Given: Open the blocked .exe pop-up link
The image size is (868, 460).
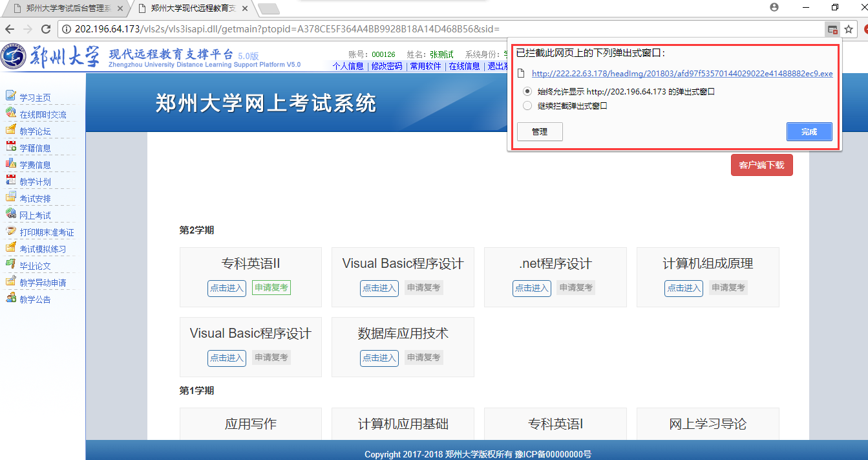Looking at the screenshot, I should tap(682, 74).
